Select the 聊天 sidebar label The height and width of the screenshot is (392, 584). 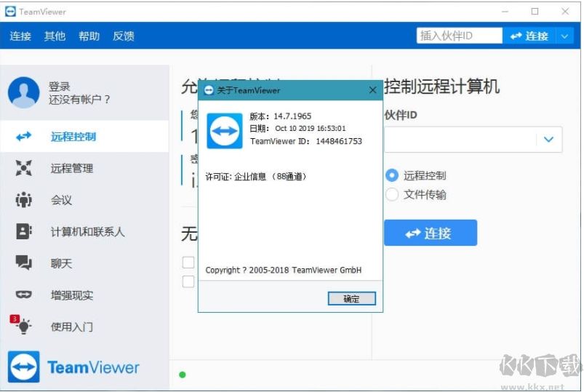pyautogui.click(x=61, y=263)
